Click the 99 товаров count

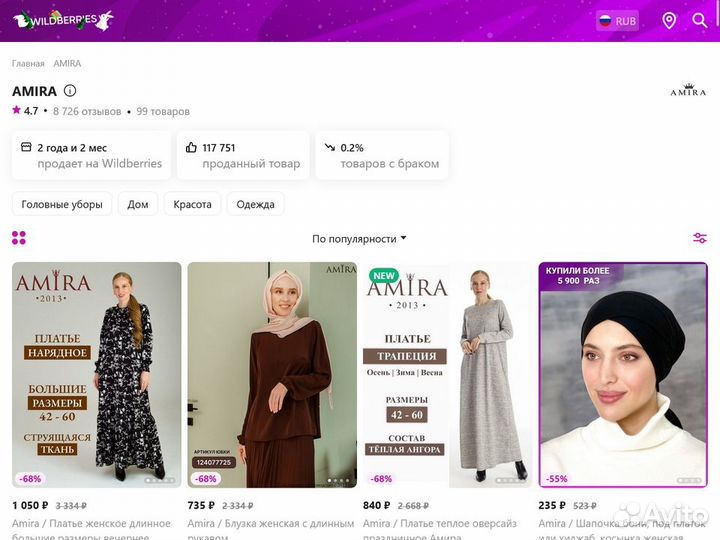163,112
